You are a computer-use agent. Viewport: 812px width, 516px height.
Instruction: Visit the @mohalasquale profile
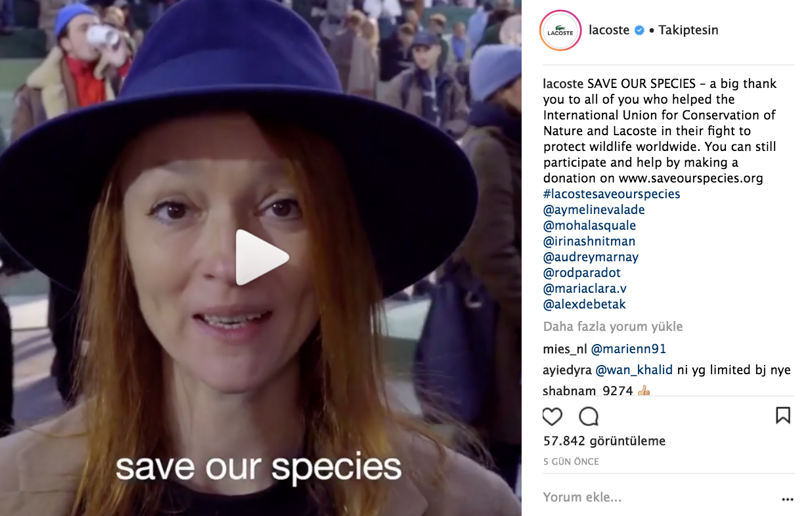[x=589, y=226]
